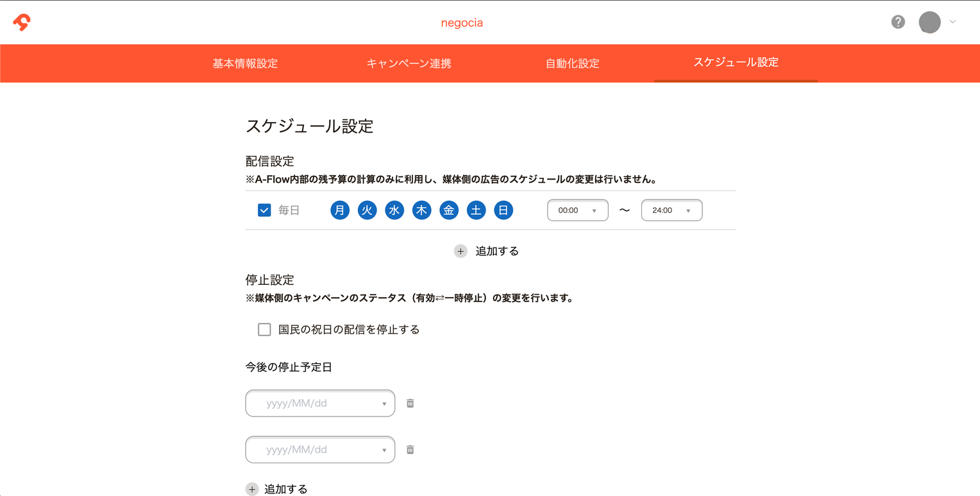Viewport: 980px width, 496px height.
Task: Click 追加する under 今後の停止予定日
Action: pyautogui.click(x=286, y=490)
